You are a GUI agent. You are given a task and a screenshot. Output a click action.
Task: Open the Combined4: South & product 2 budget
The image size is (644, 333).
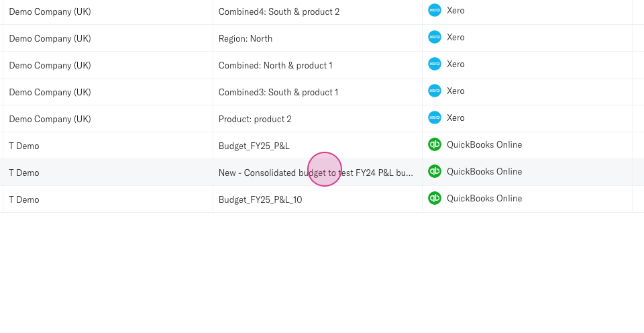click(x=278, y=11)
